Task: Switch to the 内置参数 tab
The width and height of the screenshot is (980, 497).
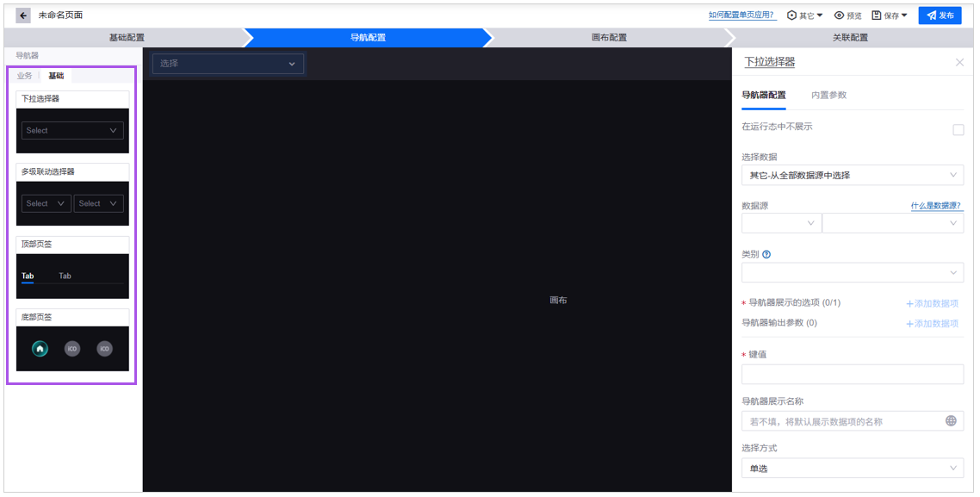Action: click(x=828, y=96)
